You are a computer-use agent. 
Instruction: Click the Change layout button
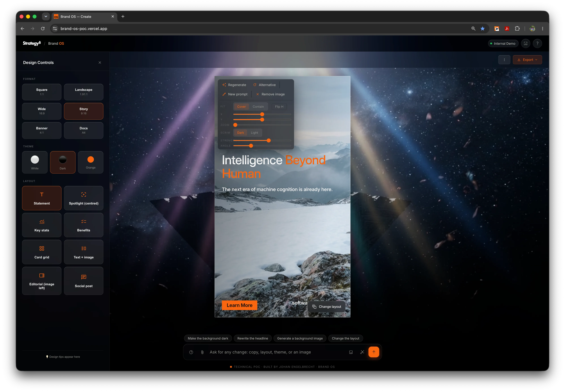pyautogui.click(x=326, y=307)
